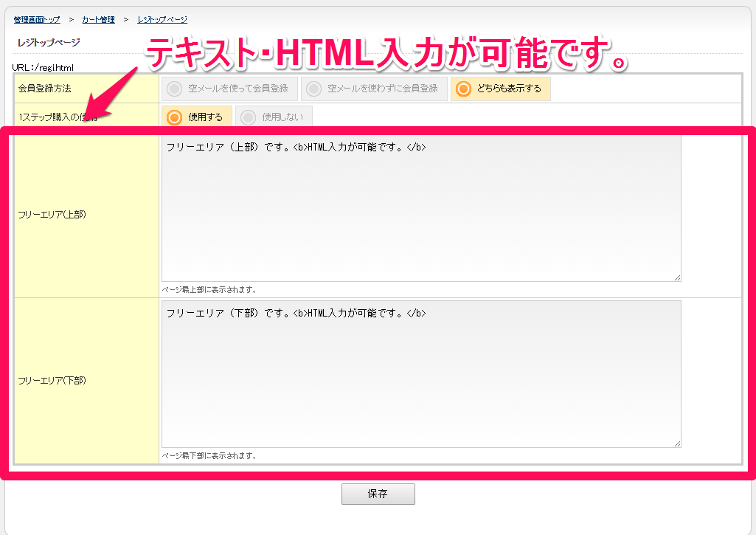Click the 管理画面トップ breadcrumb link
Screen dimensions: 756x535
[37, 19]
